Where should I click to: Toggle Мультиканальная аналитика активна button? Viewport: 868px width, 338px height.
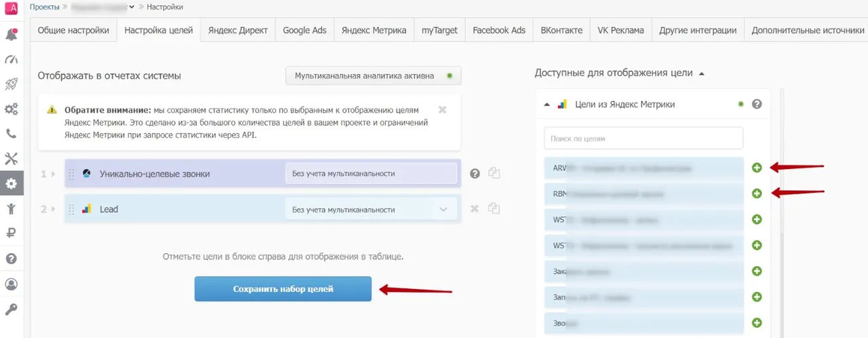pyautogui.click(x=374, y=76)
